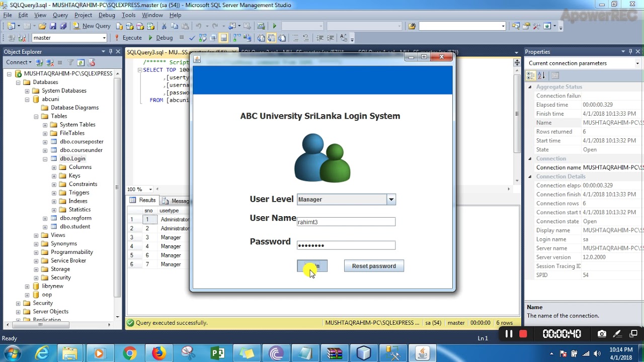644x362 pixels.
Task: Collapse the Connection Details section
Action: (530, 176)
